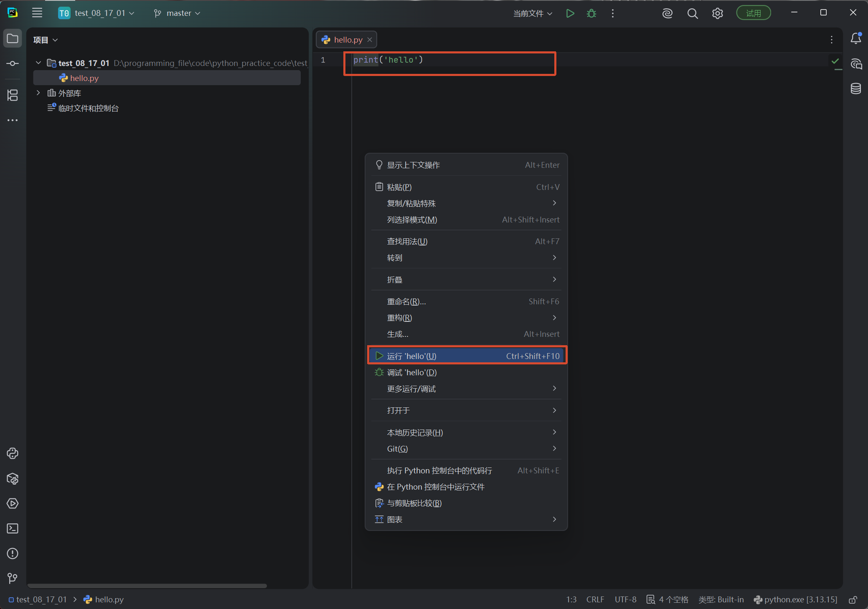Toggle read-only lock in status bar
868x609 pixels.
click(853, 600)
